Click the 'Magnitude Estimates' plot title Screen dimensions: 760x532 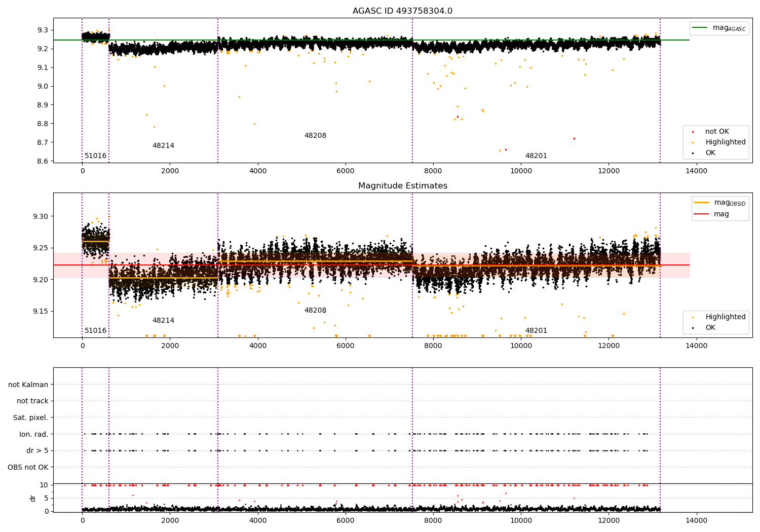(x=402, y=186)
